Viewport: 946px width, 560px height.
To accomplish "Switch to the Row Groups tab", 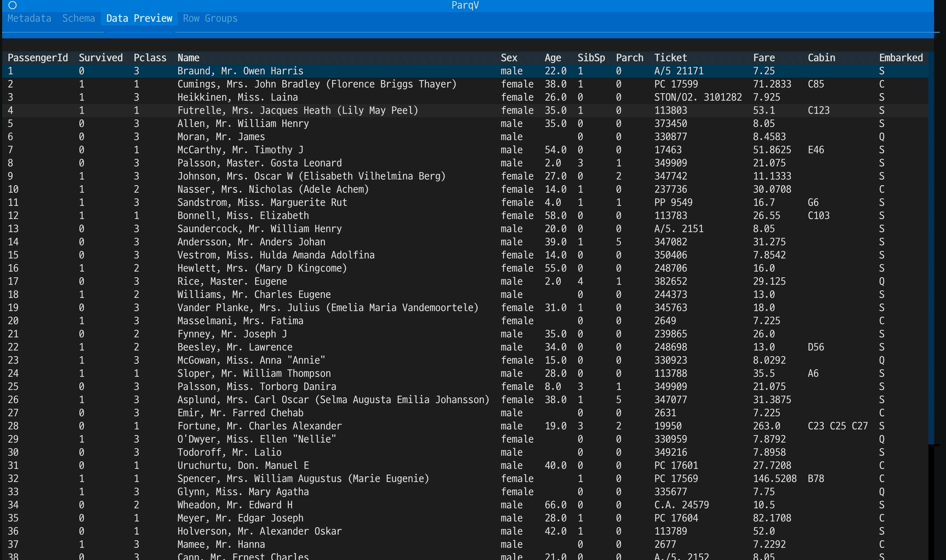I will pos(209,18).
